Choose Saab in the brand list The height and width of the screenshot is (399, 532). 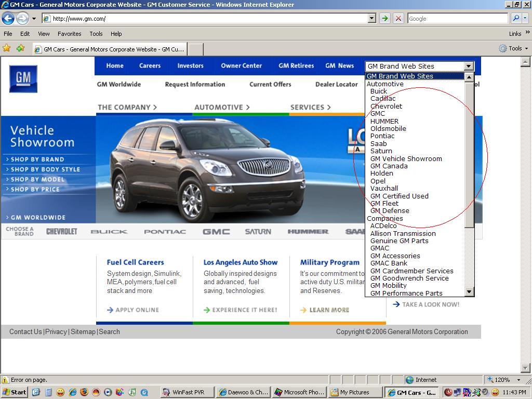(x=378, y=143)
